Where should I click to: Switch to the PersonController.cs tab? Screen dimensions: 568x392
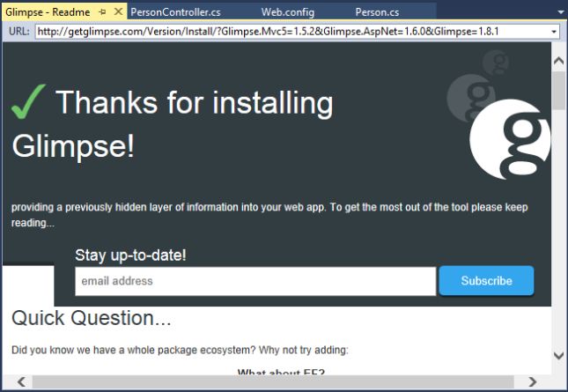(175, 12)
